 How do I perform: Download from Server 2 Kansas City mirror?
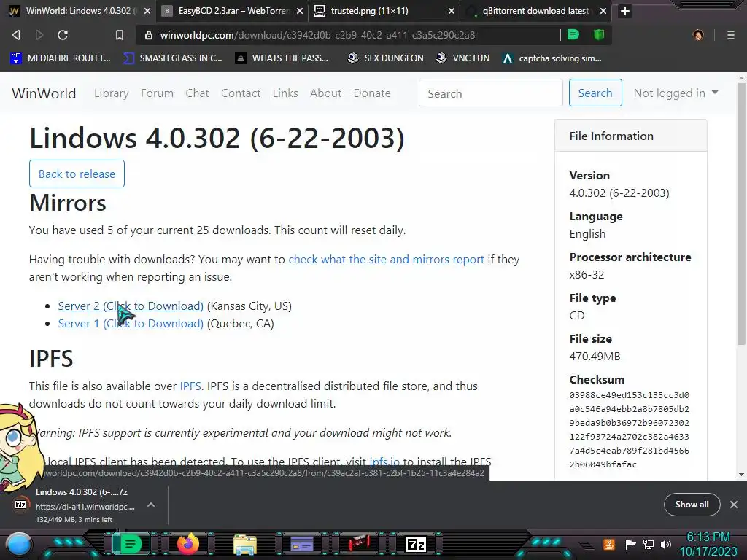click(131, 306)
